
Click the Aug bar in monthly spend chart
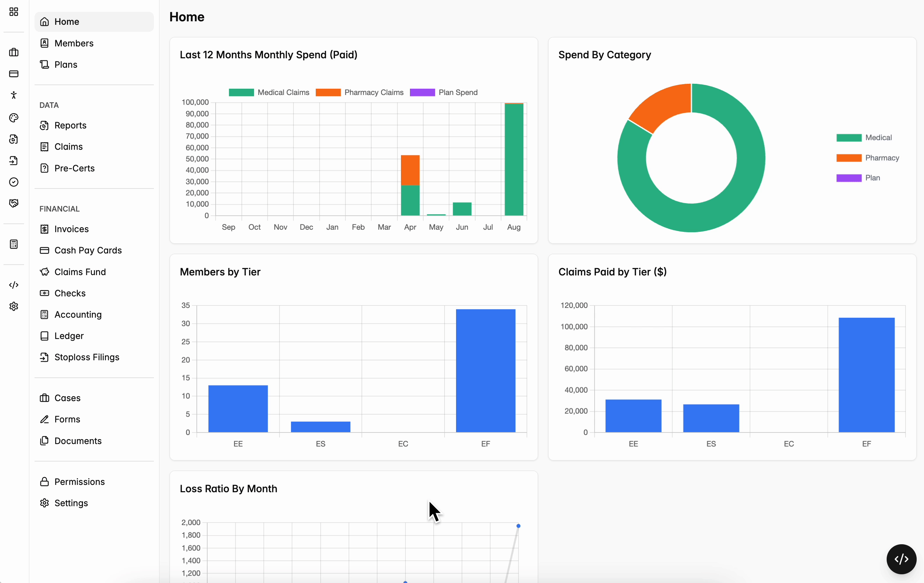pyautogui.click(x=514, y=159)
